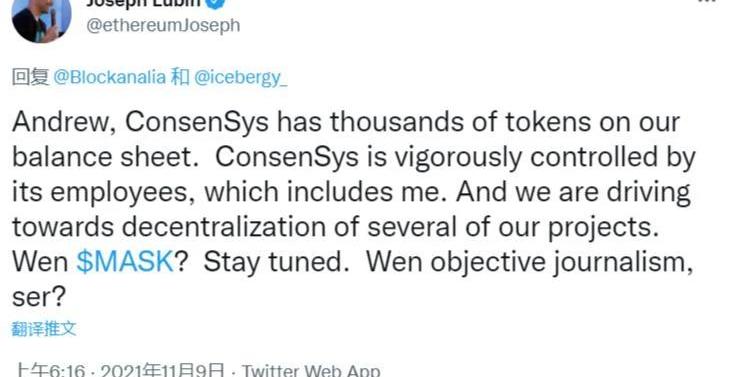Click the word "decentralization" in the tweet
This screenshot has height=377, width=737.
(224, 228)
